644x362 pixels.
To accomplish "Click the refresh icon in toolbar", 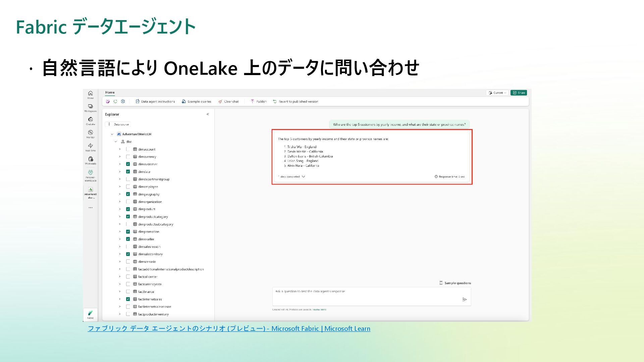I will (x=115, y=102).
